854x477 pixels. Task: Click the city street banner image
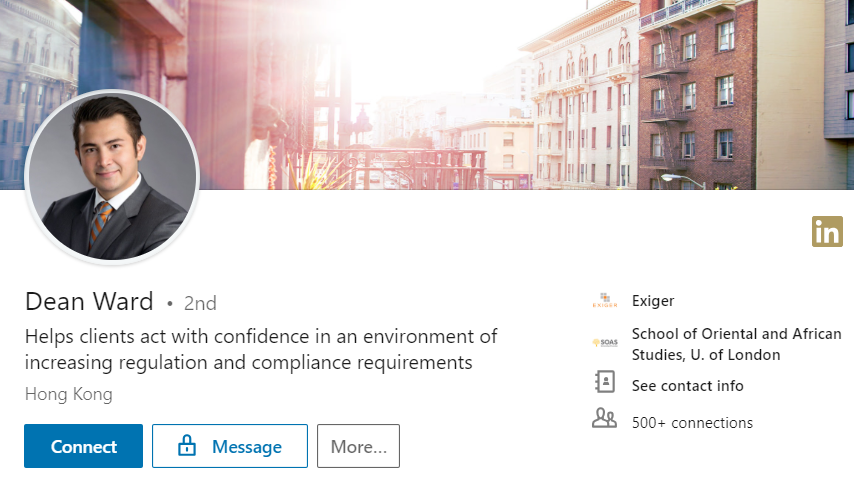pyautogui.click(x=427, y=95)
